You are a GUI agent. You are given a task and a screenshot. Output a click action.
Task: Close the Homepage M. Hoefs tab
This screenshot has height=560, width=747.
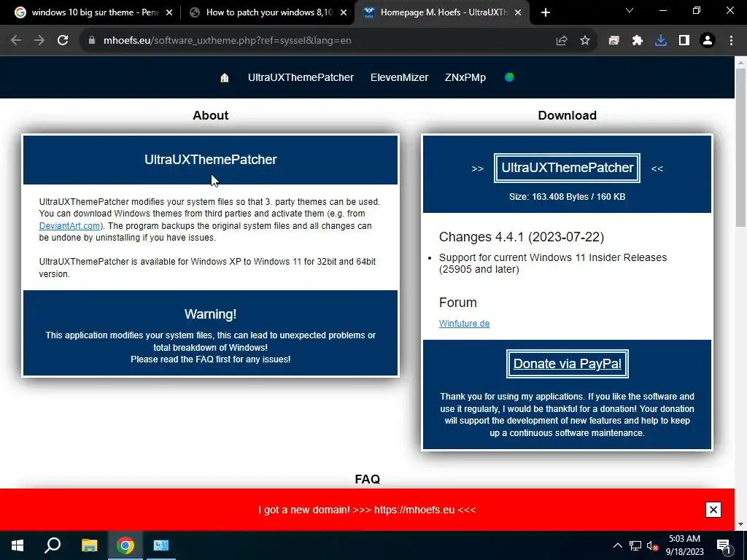pos(519,13)
